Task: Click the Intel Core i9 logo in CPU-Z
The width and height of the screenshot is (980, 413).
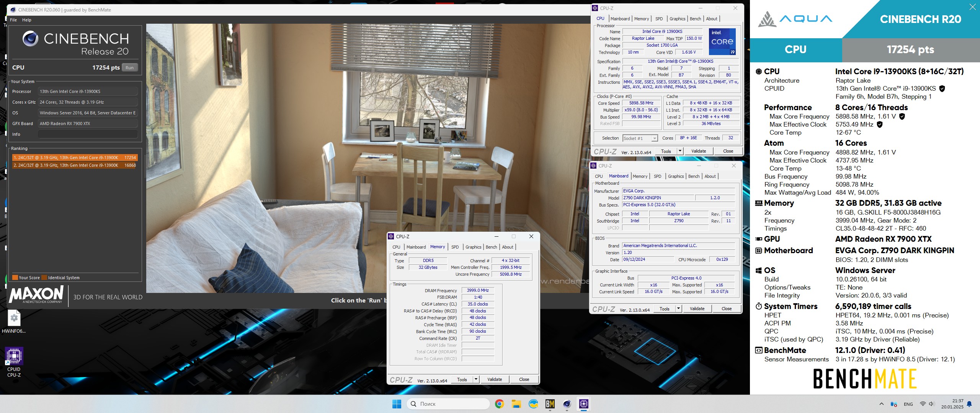Action: pyautogui.click(x=722, y=41)
